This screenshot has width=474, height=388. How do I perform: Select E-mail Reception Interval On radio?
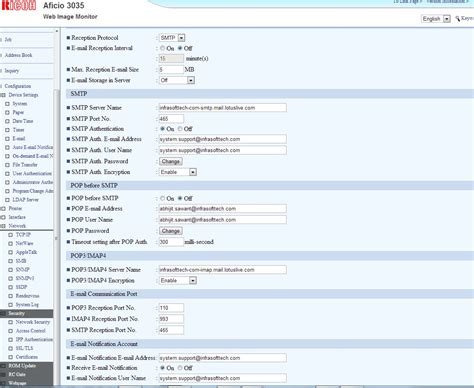pyautogui.click(x=162, y=48)
